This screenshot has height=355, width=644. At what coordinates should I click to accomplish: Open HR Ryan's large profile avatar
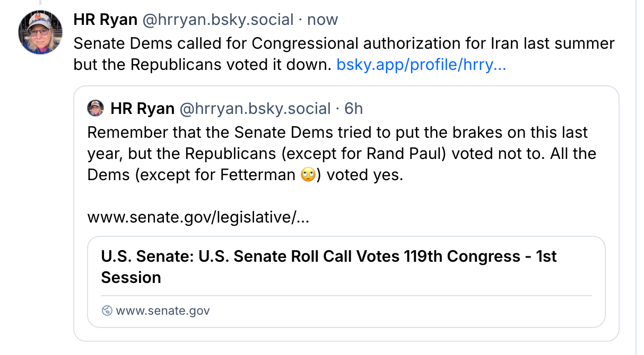tap(40, 32)
